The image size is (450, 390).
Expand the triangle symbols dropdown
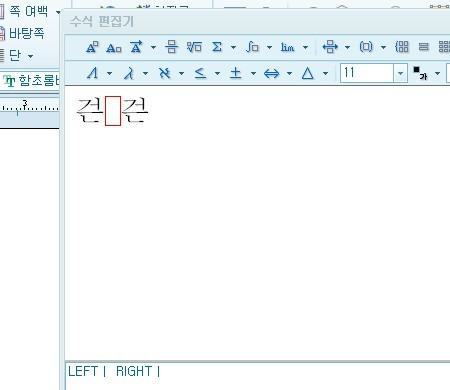[325, 73]
